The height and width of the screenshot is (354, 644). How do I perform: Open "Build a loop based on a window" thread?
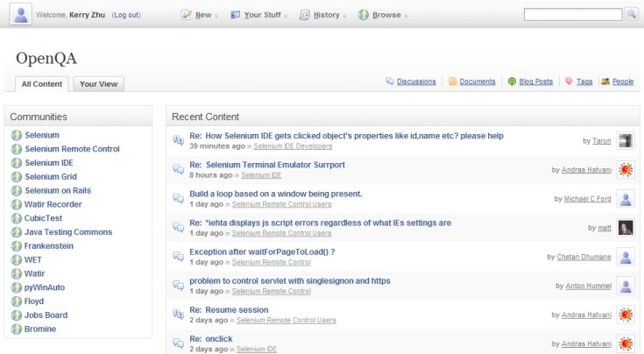(x=275, y=193)
